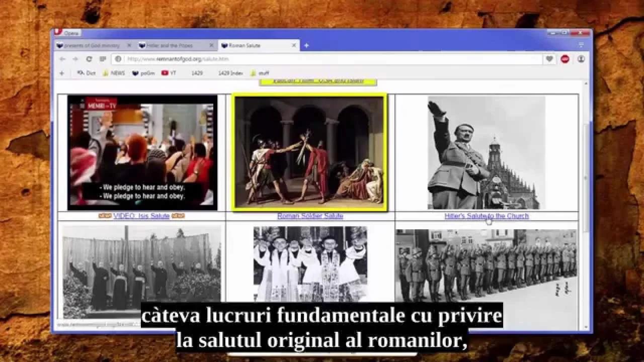644x362 pixels.
Task: Click the poGm heart icon on the bookmarks bar
Action: [134, 72]
